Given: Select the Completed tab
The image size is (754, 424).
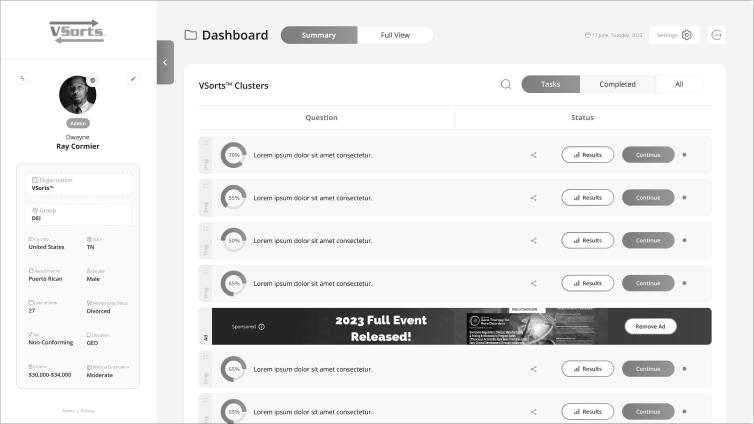Looking at the screenshot, I should (617, 84).
